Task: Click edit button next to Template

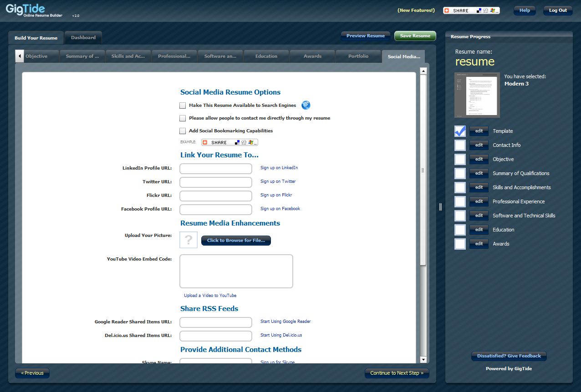Action: (479, 131)
